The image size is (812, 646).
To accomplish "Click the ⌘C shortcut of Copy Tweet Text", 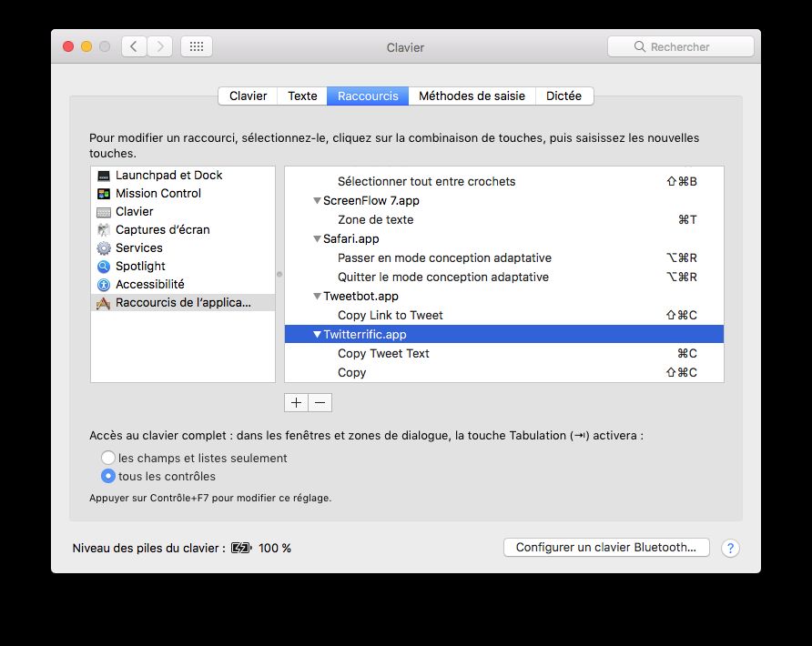I will point(687,354).
